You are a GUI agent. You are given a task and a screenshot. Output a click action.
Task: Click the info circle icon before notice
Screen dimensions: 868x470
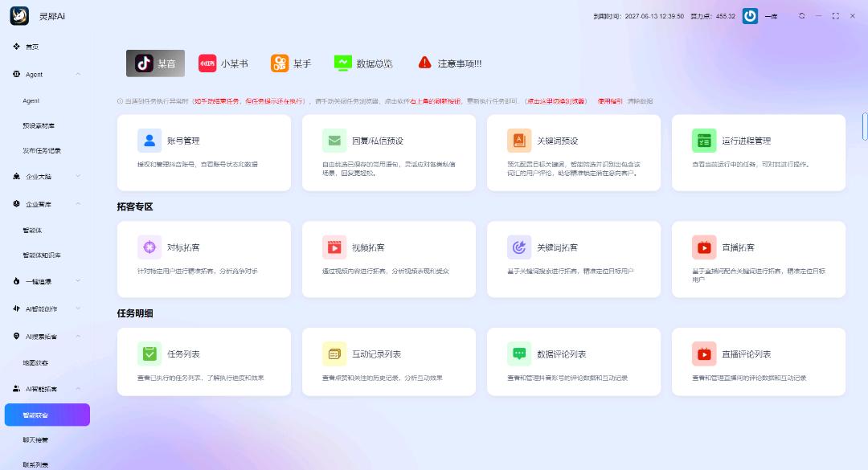click(120, 101)
